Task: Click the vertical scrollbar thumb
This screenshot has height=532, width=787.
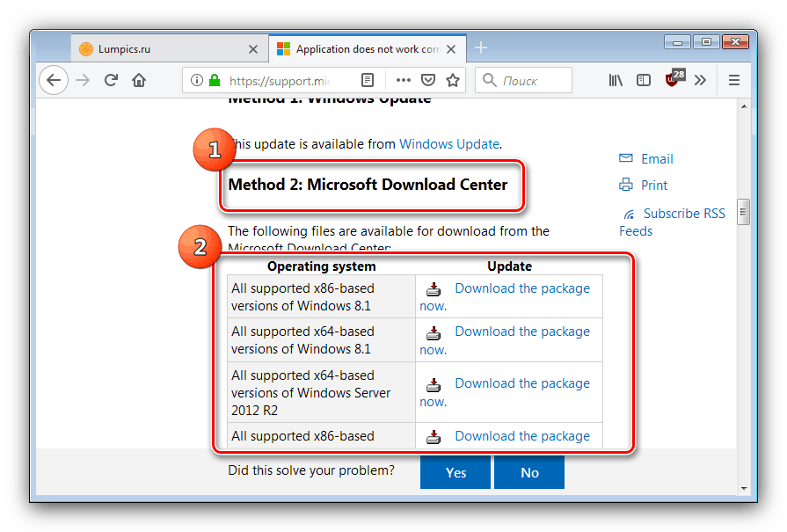Action: [x=744, y=212]
